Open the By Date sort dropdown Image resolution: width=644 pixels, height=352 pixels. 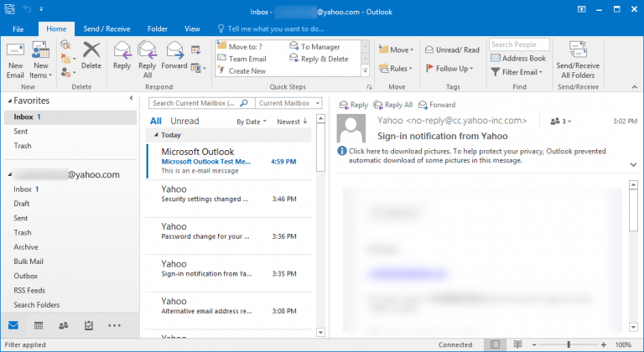(252, 122)
